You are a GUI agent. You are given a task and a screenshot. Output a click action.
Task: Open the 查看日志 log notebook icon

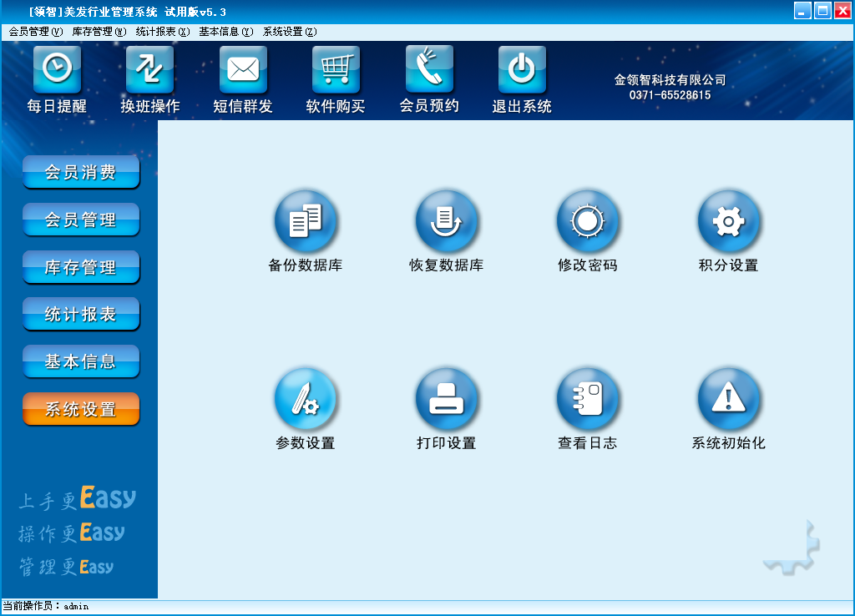(x=588, y=399)
